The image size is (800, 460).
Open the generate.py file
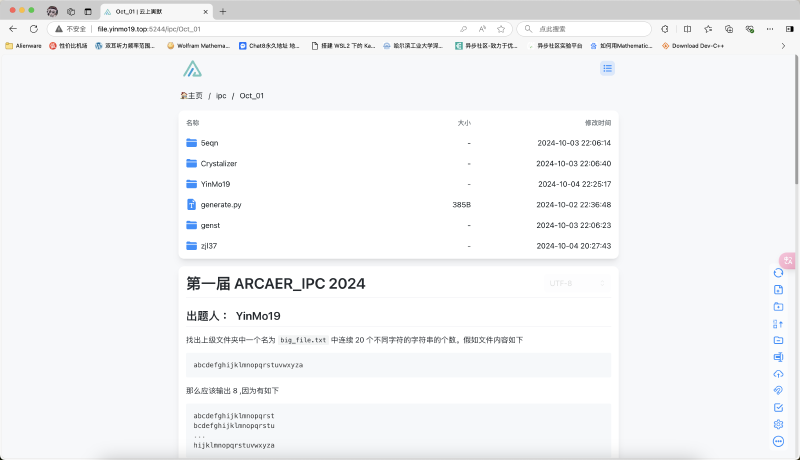click(x=220, y=204)
